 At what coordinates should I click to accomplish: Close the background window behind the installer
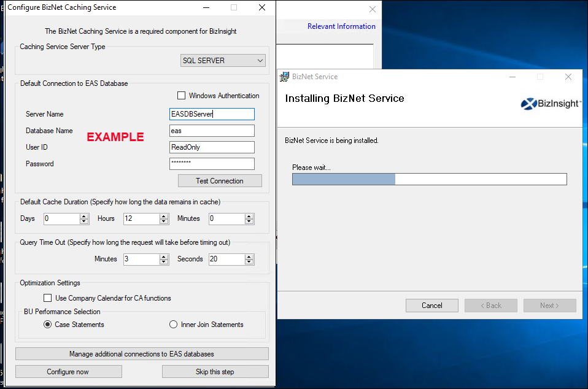[373, 9]
